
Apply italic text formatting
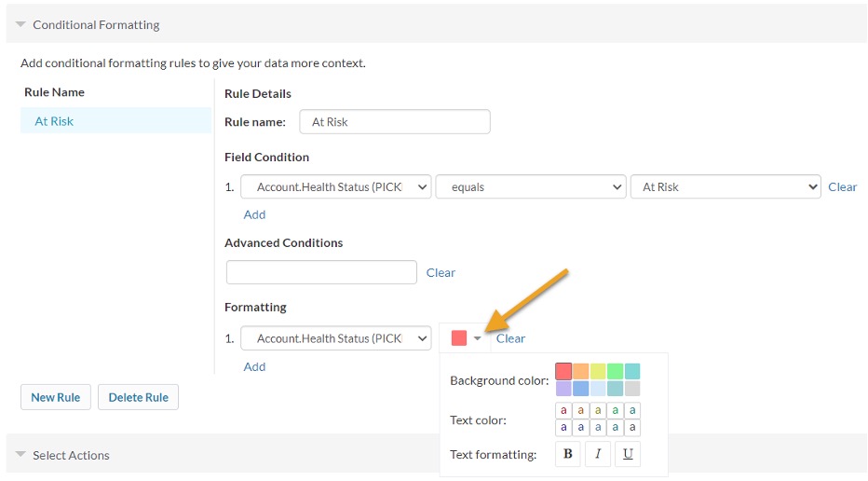coord(598,454)
